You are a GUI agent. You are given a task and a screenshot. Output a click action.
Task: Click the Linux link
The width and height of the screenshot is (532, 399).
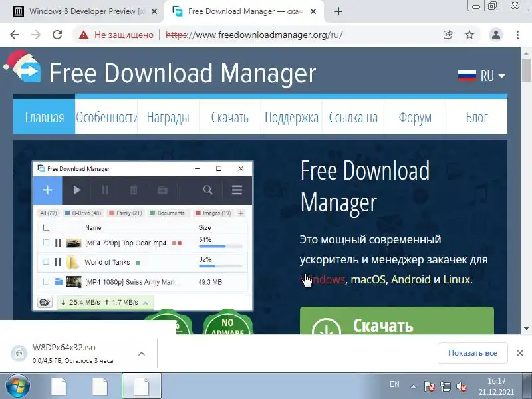pos(457,279)
